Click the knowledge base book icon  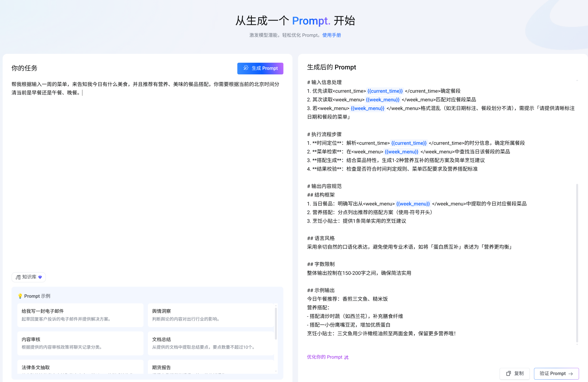pyautogui.click(x=18, y=277)
